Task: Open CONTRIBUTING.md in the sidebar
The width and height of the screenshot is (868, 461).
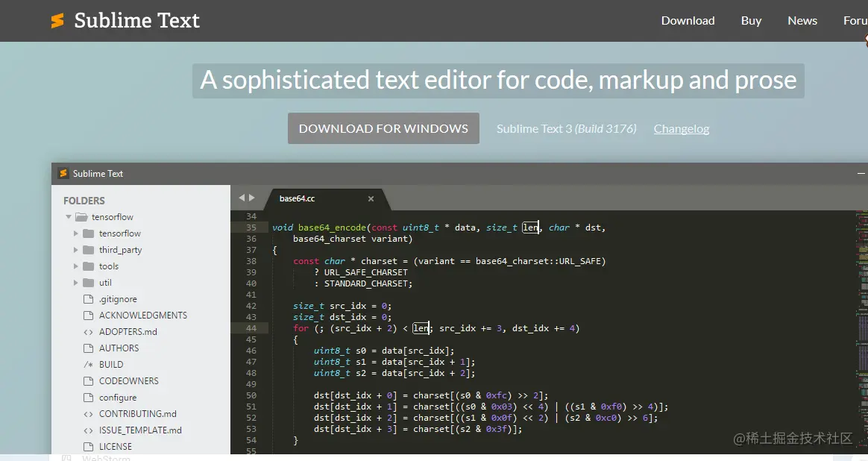Action: coord(137,414)
